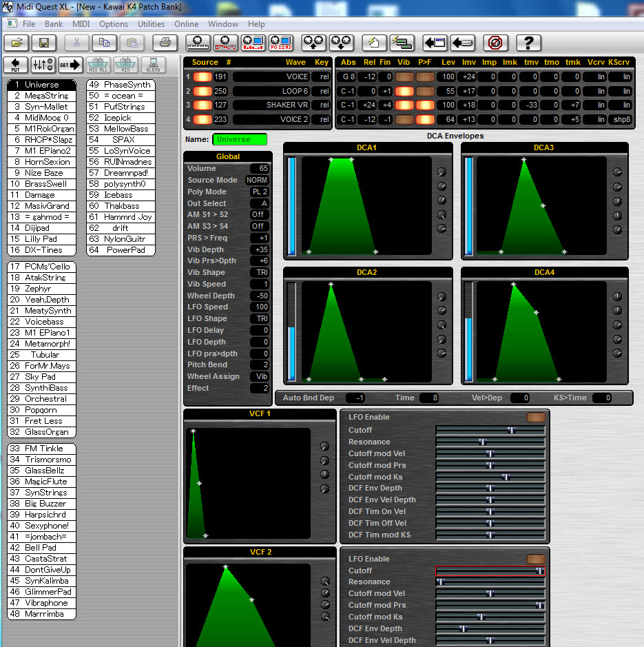Toggle Vib switch for source 2
Image resolution: width=644 pixels, height=647 pixels.
point(404,91)
